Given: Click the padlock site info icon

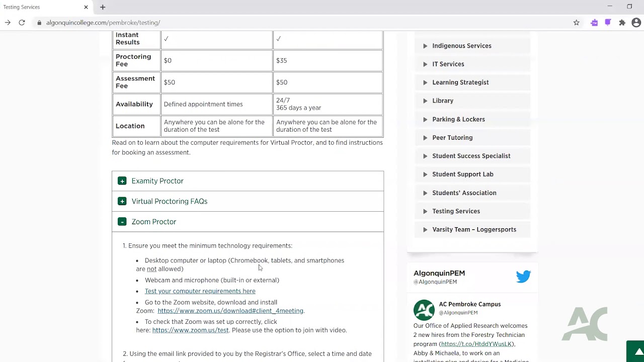Looking at the screenshot, I should pyautogui.click(x=39, y=23).
